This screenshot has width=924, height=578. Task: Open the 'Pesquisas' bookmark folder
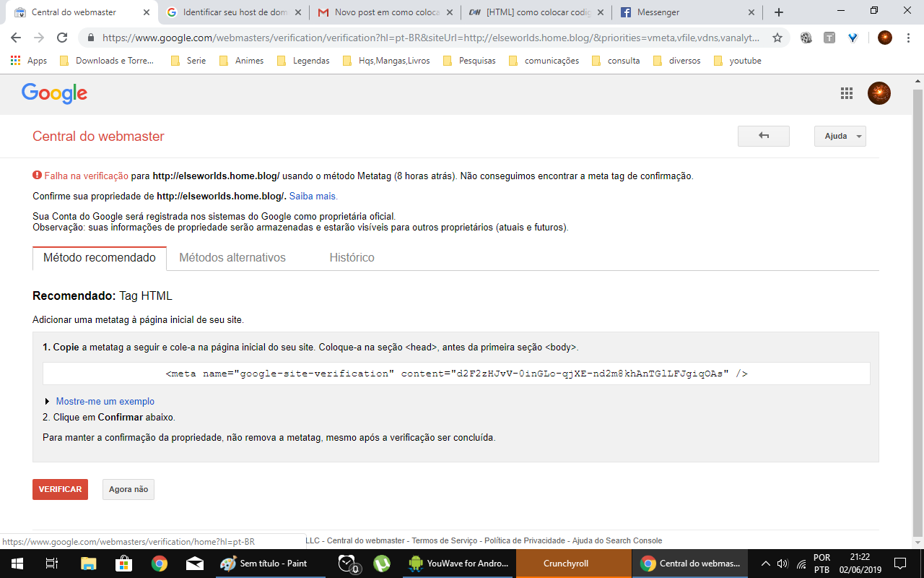pos(470,61)
